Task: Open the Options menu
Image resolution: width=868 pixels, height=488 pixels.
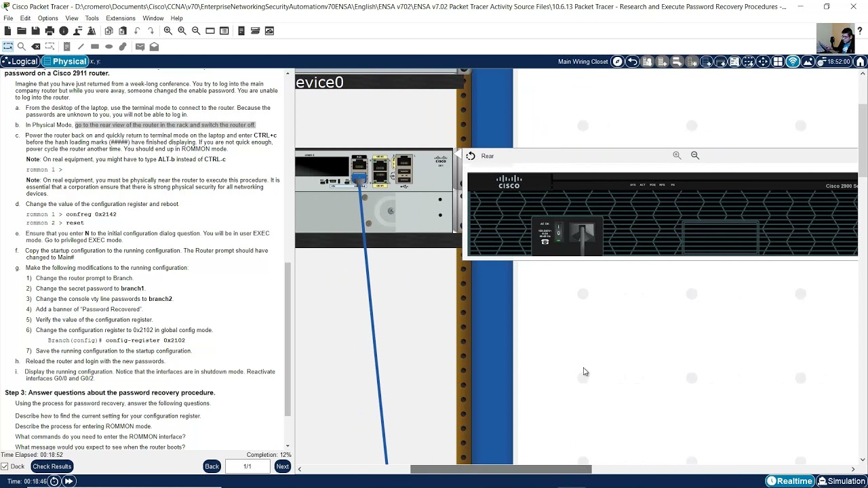Action: tap(47, 18)
